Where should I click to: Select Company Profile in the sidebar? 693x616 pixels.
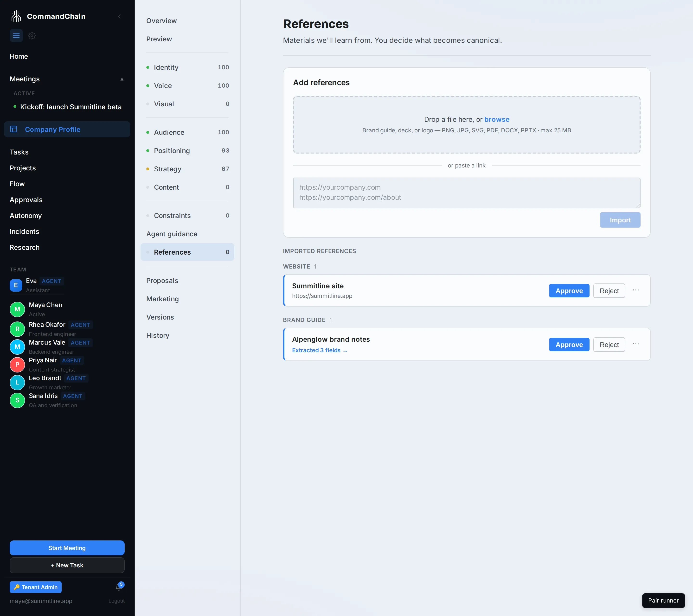pyautogui.click(x=67, y=129)
